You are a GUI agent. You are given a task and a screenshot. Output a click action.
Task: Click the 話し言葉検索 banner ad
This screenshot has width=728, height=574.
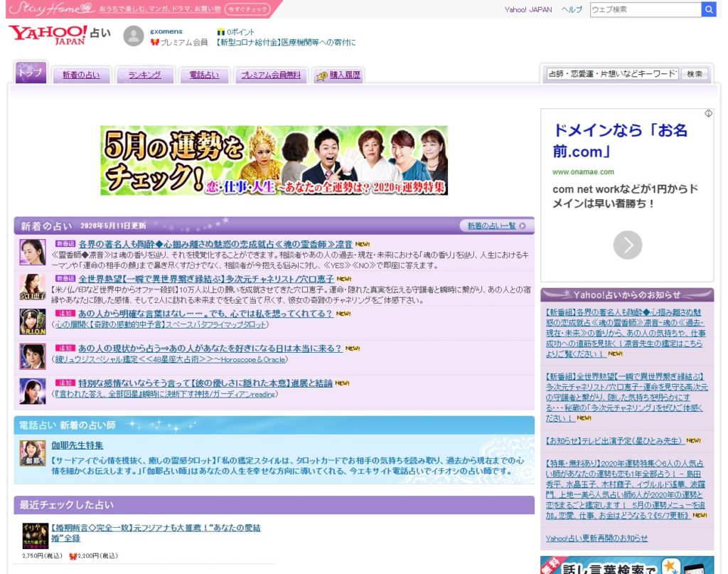click(x=627, y=565)
